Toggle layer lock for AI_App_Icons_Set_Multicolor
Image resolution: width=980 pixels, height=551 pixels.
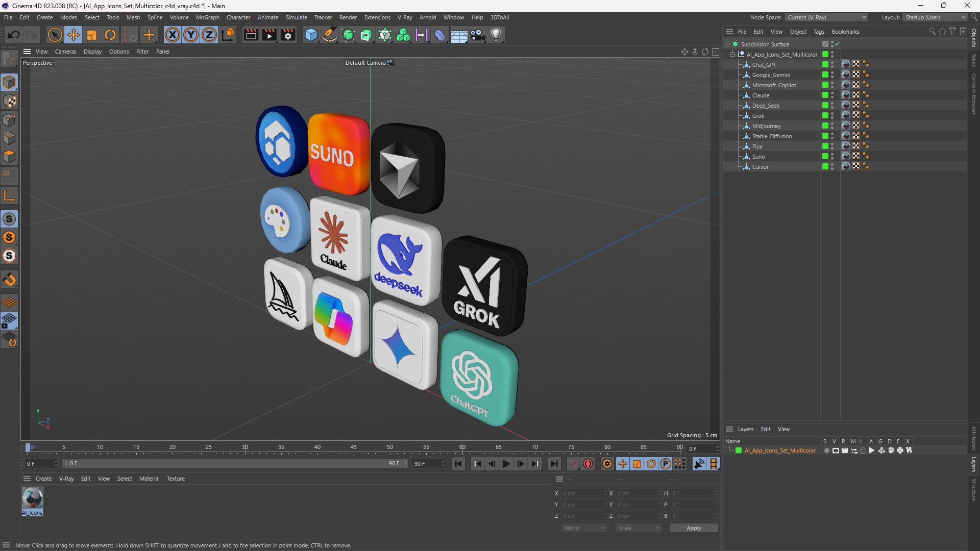[863, 450]
